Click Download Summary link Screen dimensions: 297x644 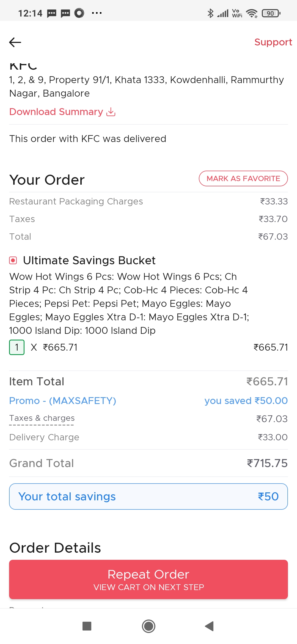click(56, 112)
